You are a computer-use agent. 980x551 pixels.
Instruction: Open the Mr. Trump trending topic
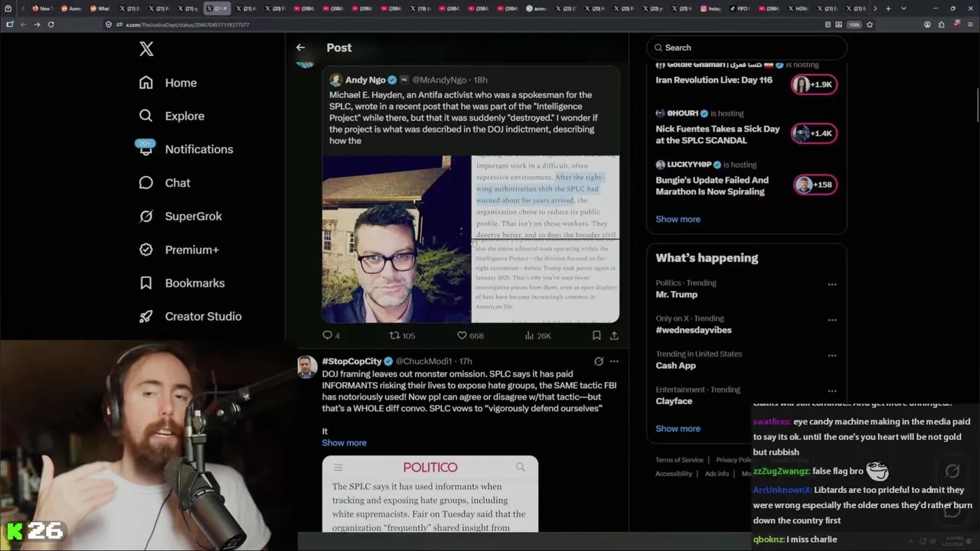pyautogui.click(x=676, y=295)
